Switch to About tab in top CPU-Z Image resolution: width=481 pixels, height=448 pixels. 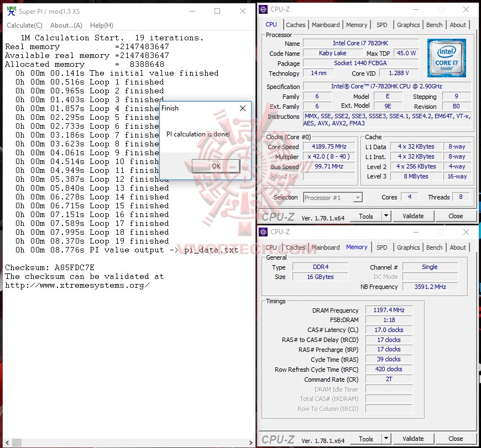click(x=458, y=25)
